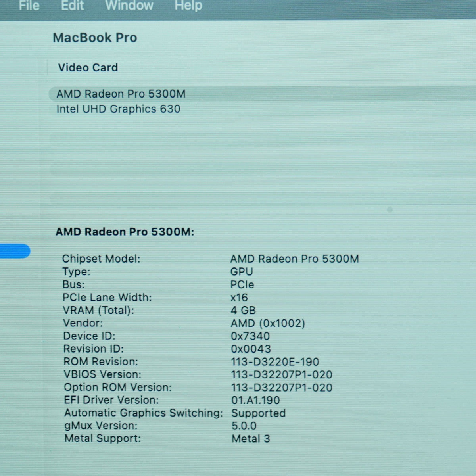
Task: Open the Edit menu
Action: [72, 6]
